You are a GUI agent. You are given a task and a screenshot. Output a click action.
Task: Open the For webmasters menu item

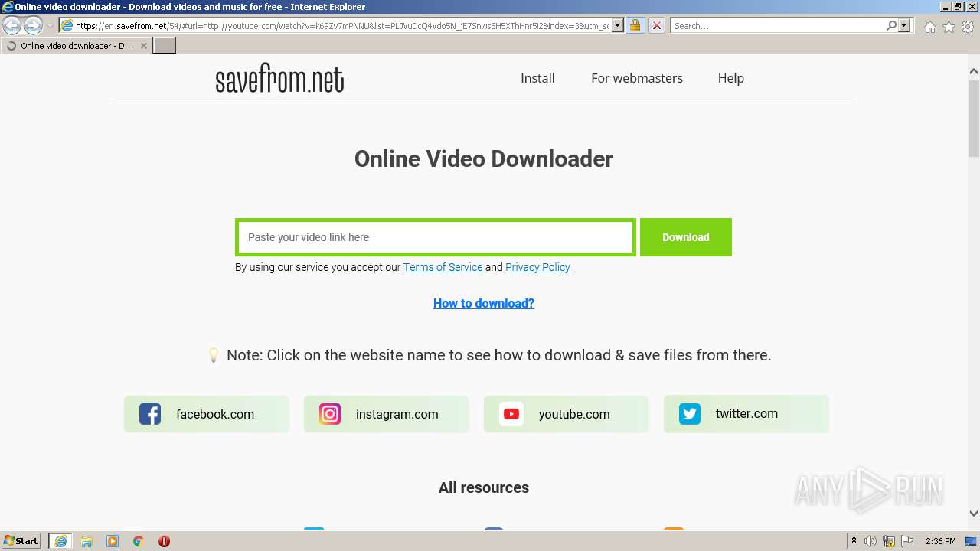coord(637,78)
